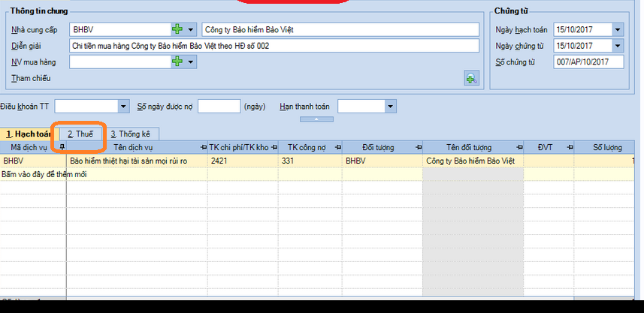
Task: Edit the supplier name Công ty Bảo hiểm Bảo Việt
Action: click(340, 29)
